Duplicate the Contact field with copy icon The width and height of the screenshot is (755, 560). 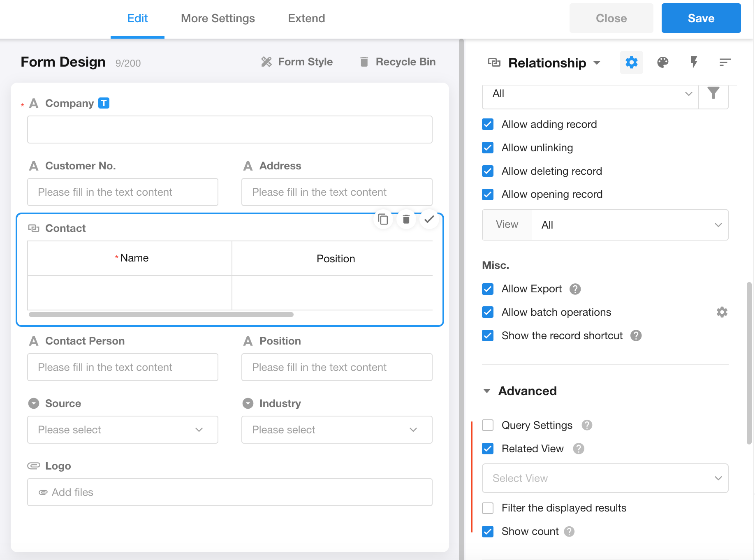[x=383, y=220]
